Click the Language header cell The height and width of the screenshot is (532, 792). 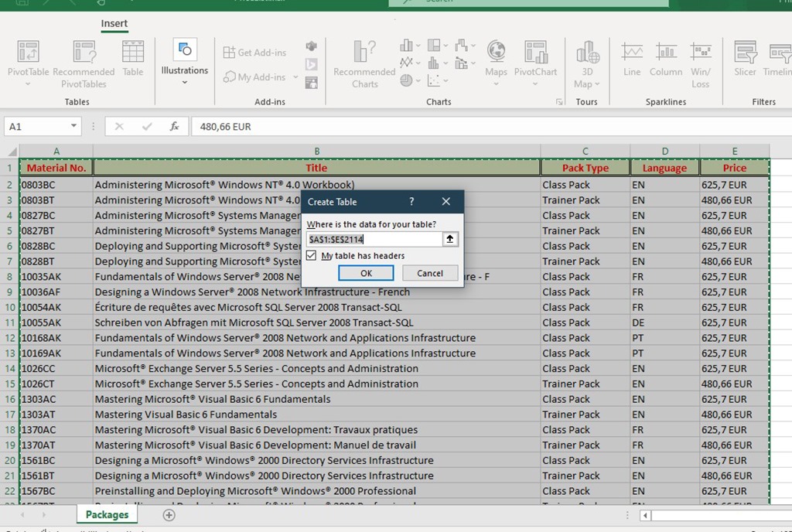point(664,168)
